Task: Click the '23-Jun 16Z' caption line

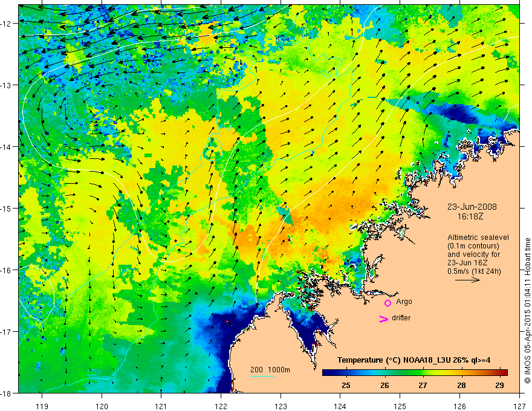Action: coord(468,263)
